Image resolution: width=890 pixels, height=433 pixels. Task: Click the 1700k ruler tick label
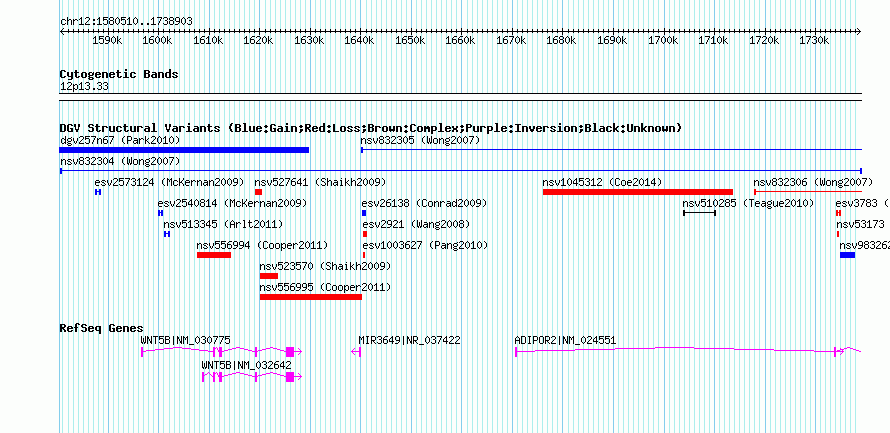(663, 41)
